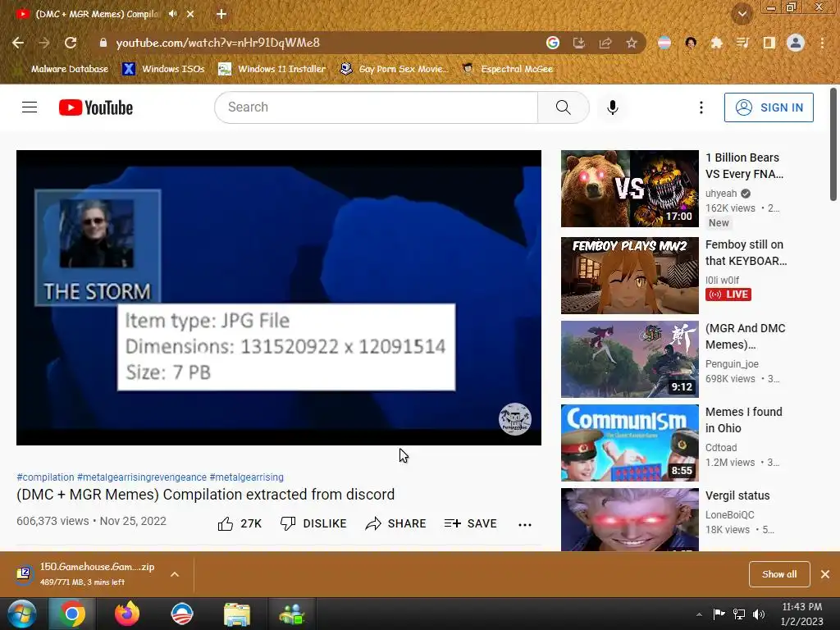The width and height of the screenshot is (840, 630).
Task: Bookmark this page with the star icon
Action: pos(632,43)
